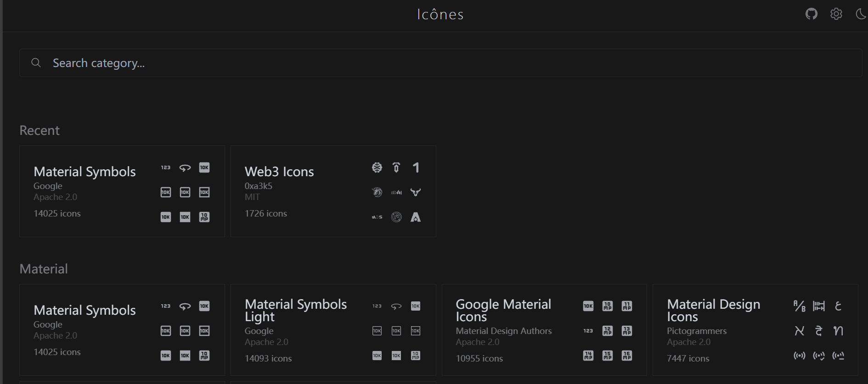This screenshot has height=384, width=868.
Task: Click the Icônes page title
Action: click(440, 14)
